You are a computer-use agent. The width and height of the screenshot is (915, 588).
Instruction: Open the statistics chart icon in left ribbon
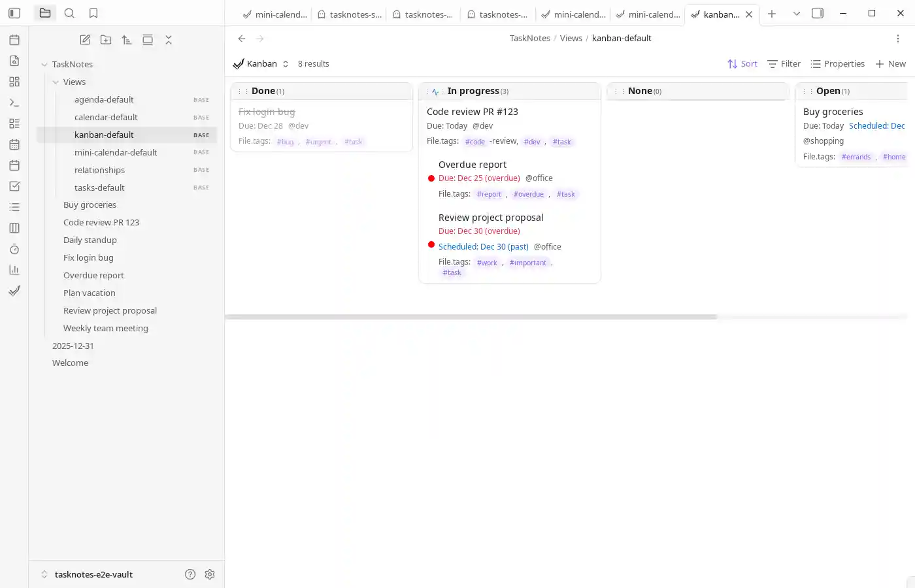click(x=14, y=270)
